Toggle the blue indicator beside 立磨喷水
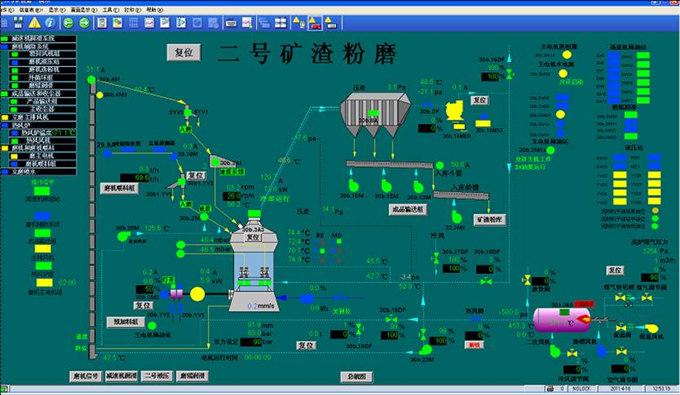680x395 pixels. pyautogui.click(x=5, y=172)
